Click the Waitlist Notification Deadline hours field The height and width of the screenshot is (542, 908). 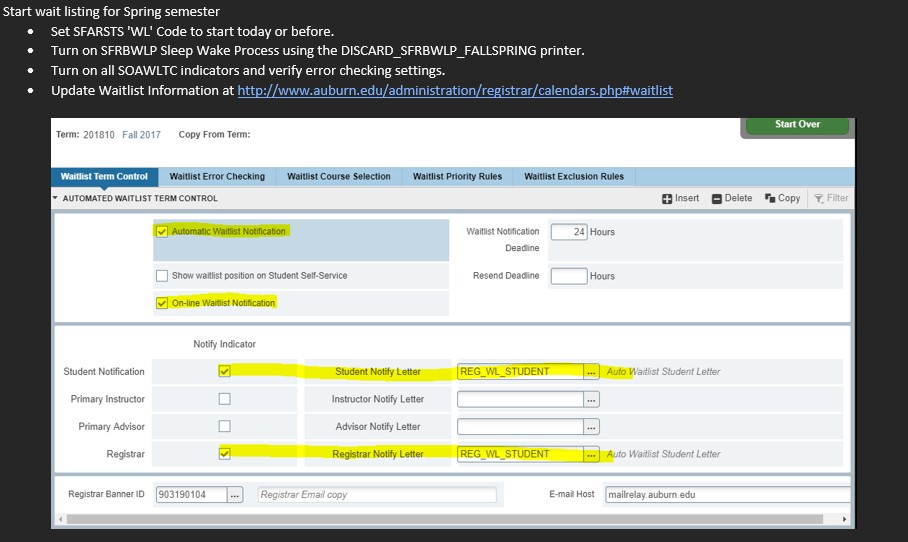tap(568, 232)
